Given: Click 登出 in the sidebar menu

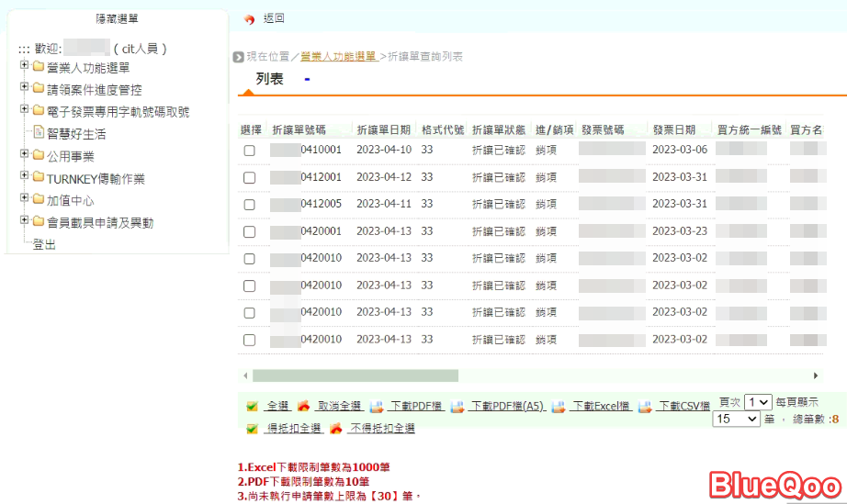Looking at the screenshot, I should (44, 244).
